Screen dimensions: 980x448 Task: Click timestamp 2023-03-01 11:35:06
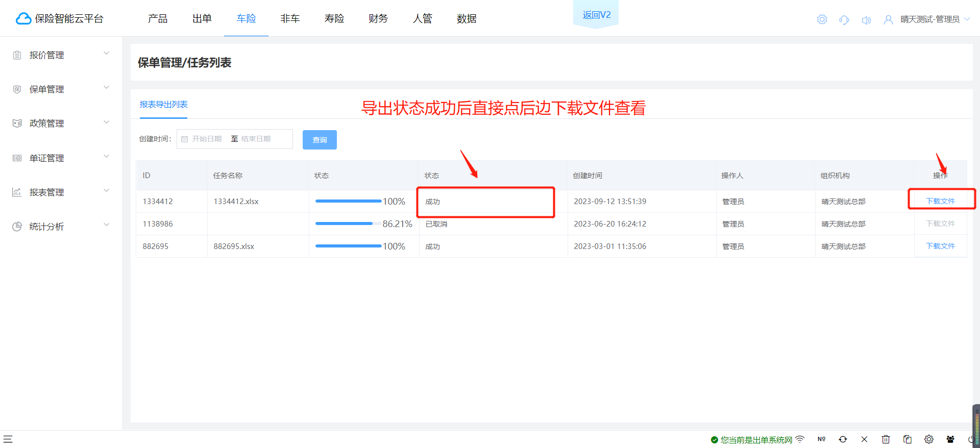610,246
